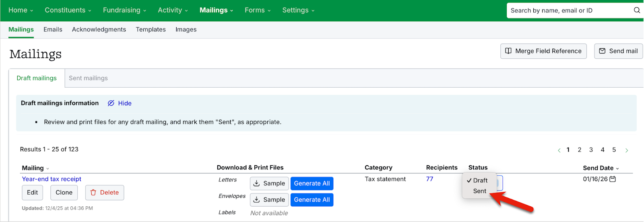The image size is (644, 222).
Task: Switch to the Sent mailings tab
Action: [88, 78]
